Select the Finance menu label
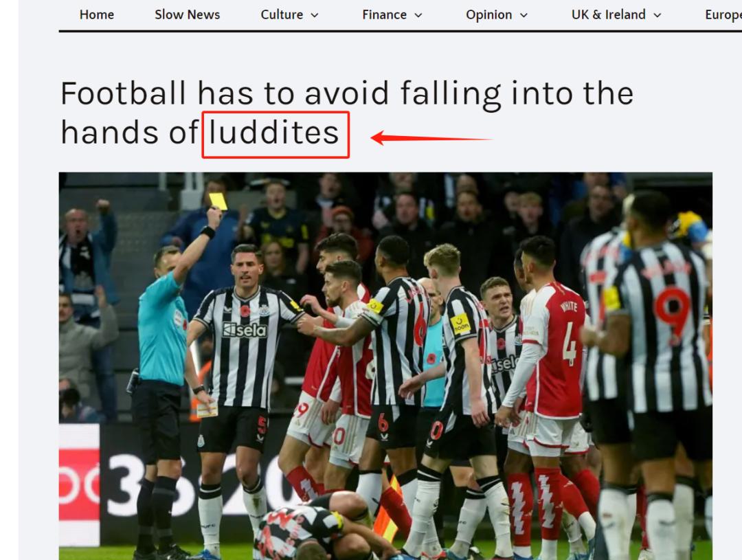The width and height of the screenshot is (742, 560). [x=384, y=14]
